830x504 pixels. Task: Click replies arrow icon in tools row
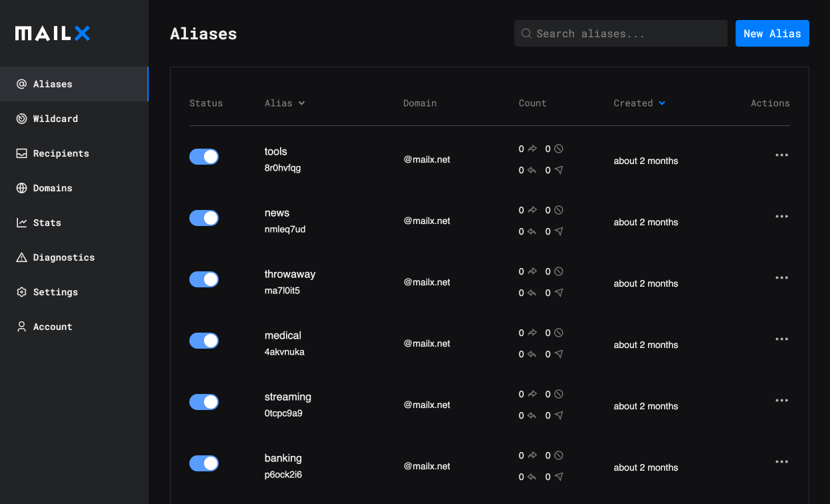pos(532,170)
